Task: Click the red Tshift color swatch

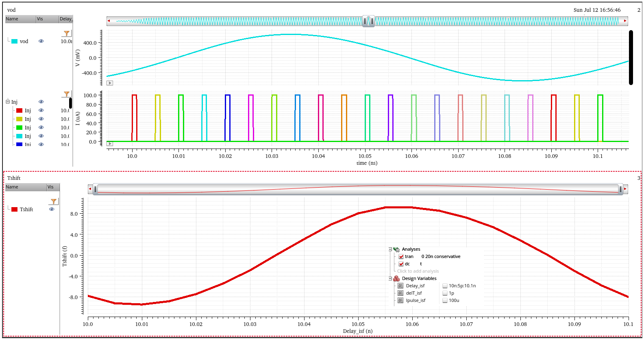Action: tap(15, 209)
